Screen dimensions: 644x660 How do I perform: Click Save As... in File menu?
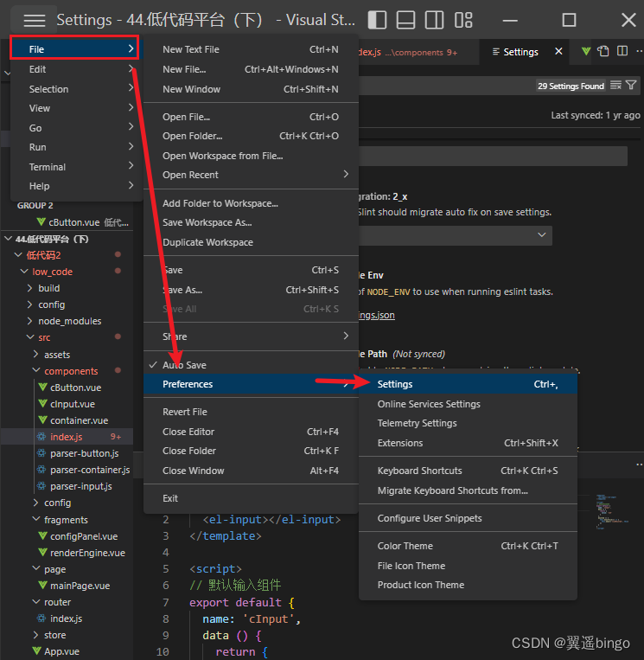click(251, 290)
